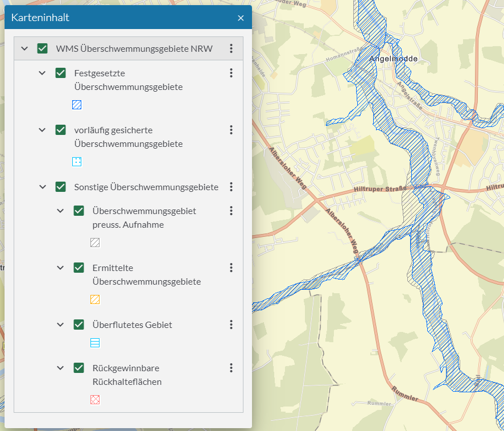504x431 pixels.
Task: Select the Rückgewinnbare Rückhalteflächen layer name
Action: coord(126,375)
